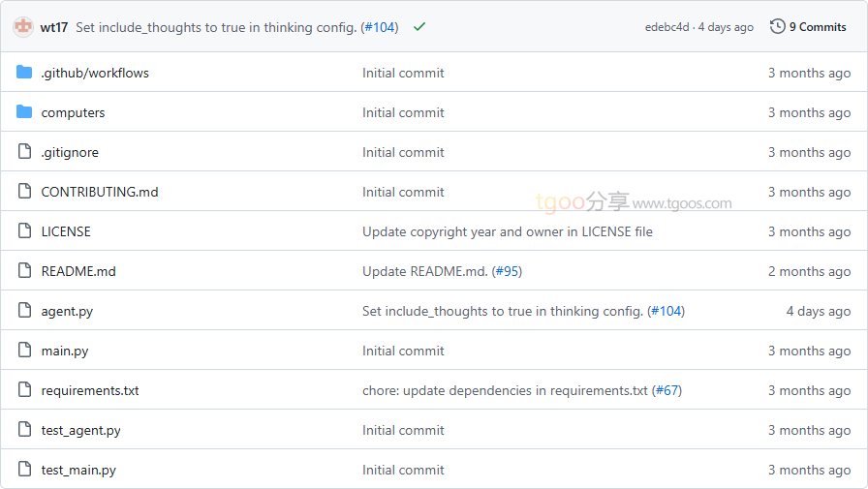Open pull request #95 link

pyautogui.click(x=507, y=271)
